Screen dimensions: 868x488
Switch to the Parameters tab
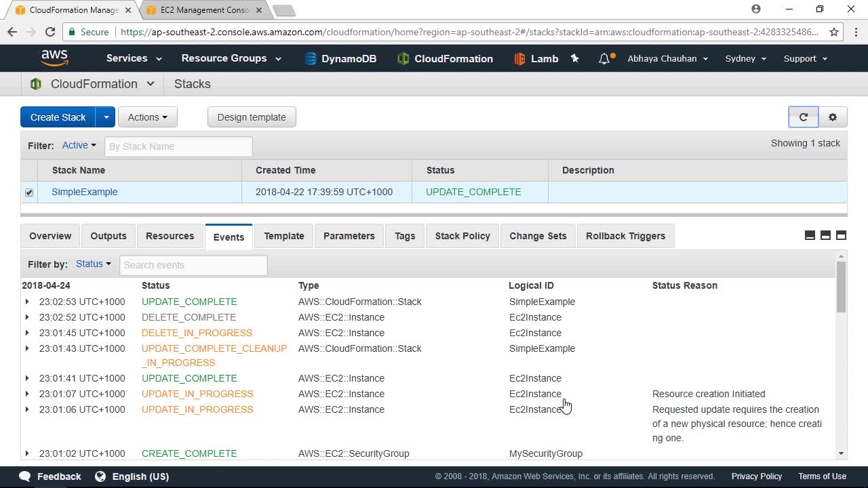click(x=349, y=236)
